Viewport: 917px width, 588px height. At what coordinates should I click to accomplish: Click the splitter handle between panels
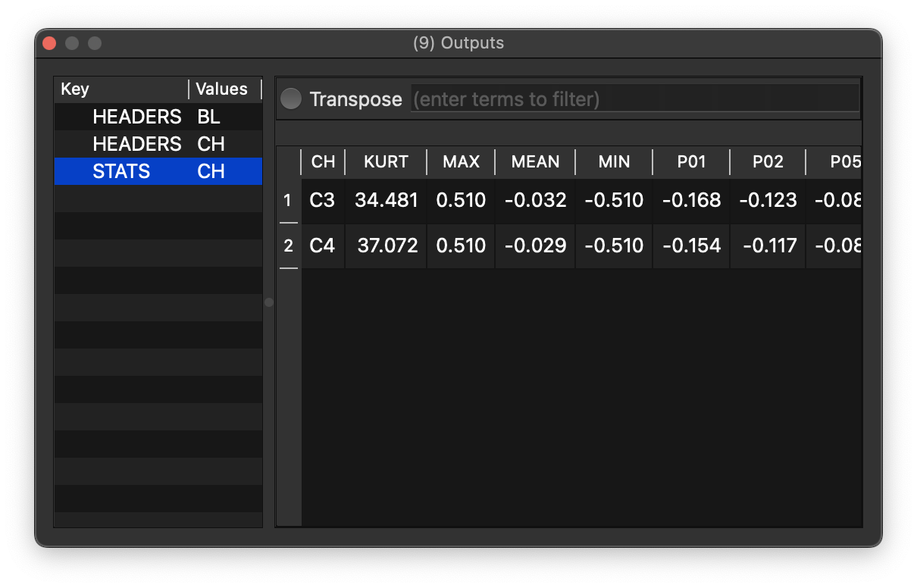(268, 302)
